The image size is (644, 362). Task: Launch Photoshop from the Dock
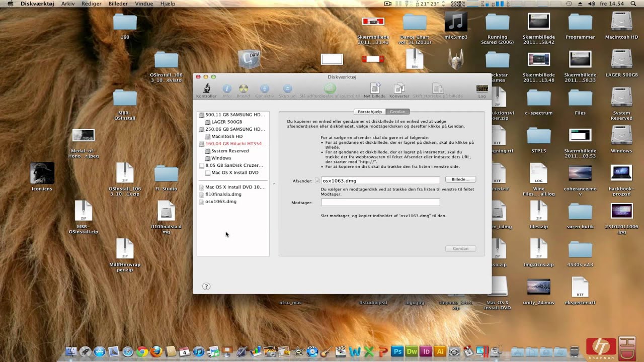coord(397,351)
